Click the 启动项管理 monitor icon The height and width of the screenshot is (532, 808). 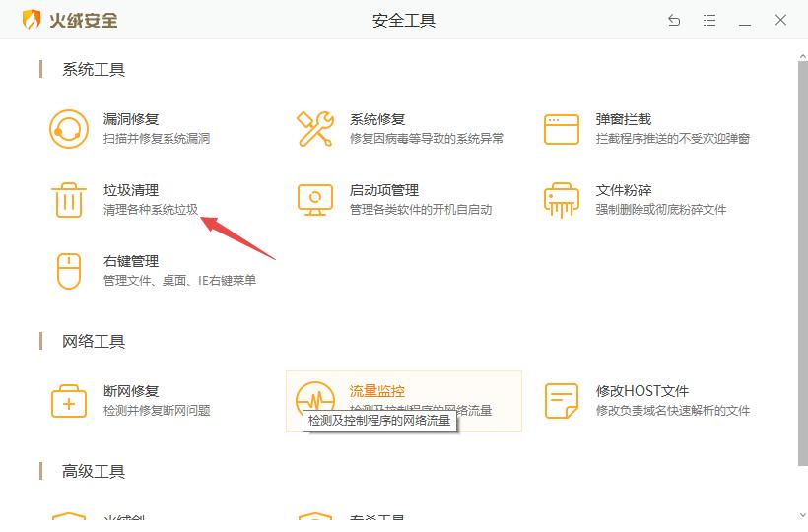point(315,200)
